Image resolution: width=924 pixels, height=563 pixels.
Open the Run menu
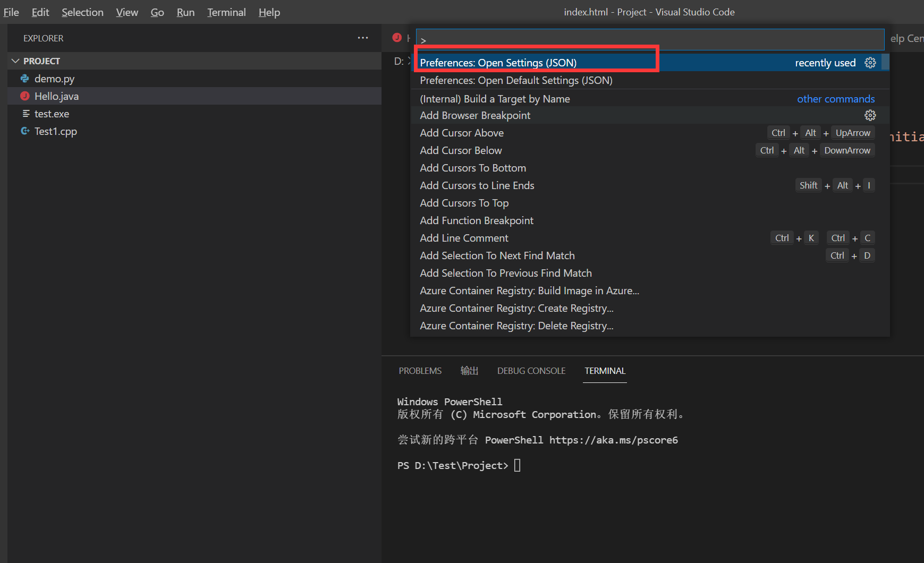[185, 12]
